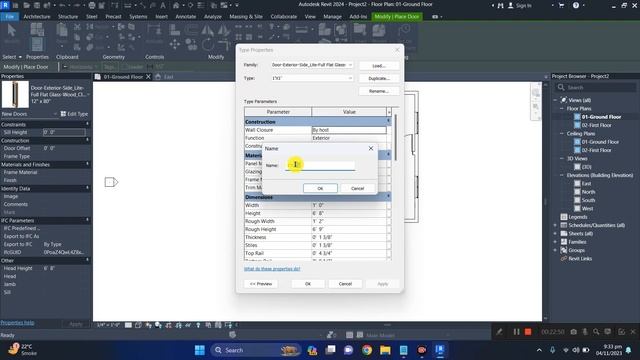Click the Open folder icon in quick access toolbar
This screenshot has width=640, height=360.
pos(27,5)
